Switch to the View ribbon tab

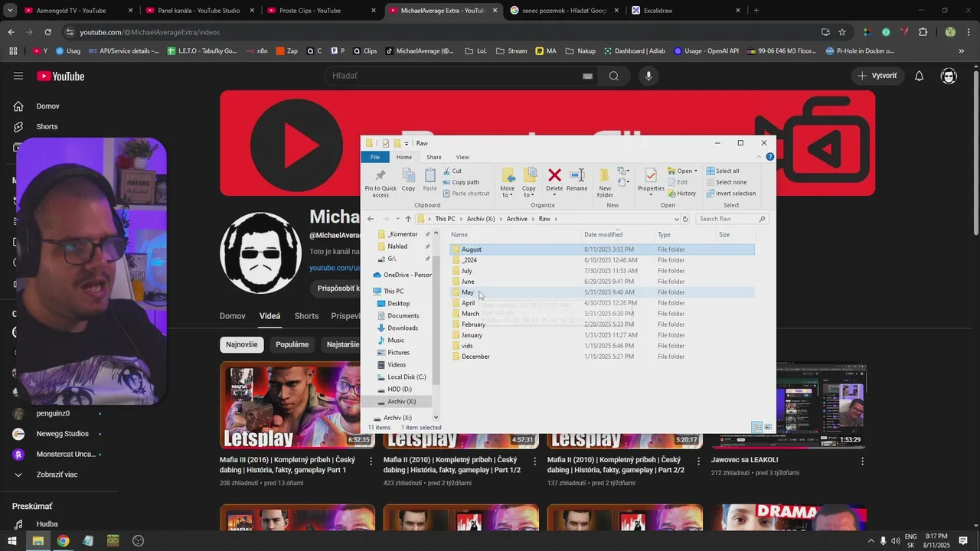click(462, 157)
